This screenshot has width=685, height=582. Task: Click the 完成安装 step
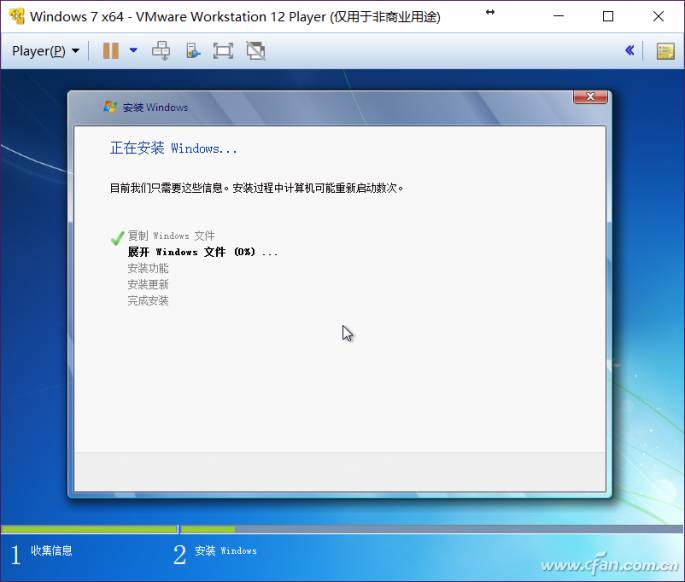coord(148,301)
